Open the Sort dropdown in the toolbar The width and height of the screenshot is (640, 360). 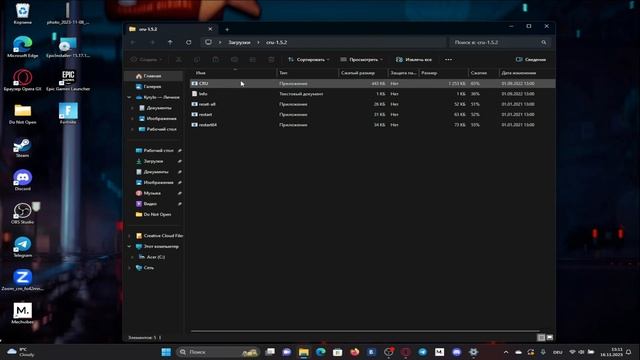pos(309,60)
